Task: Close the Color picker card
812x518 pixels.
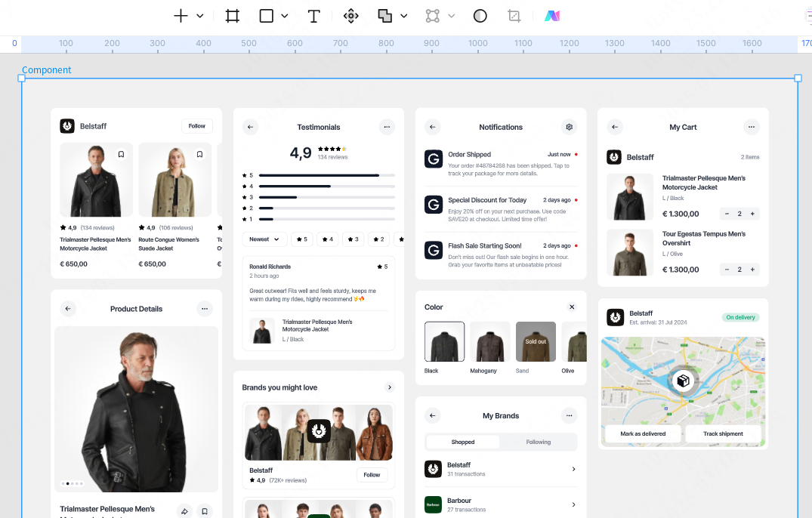Action: point(572,307)
